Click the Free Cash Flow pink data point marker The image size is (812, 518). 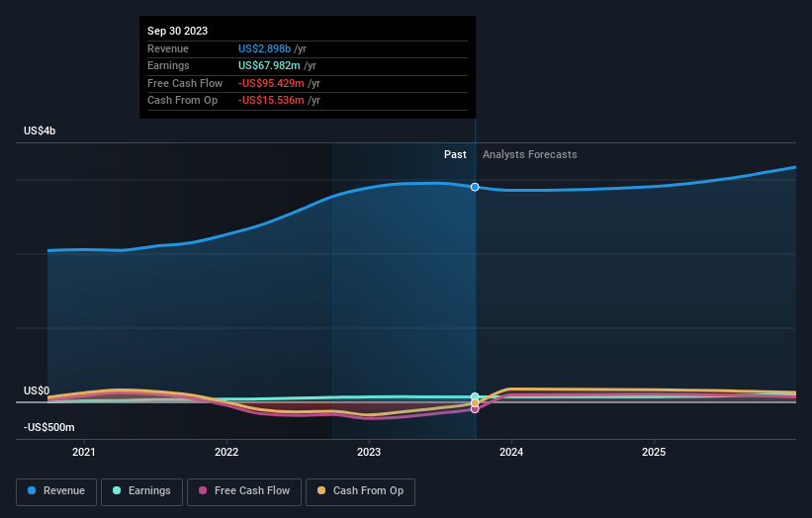tap(475, 409)
